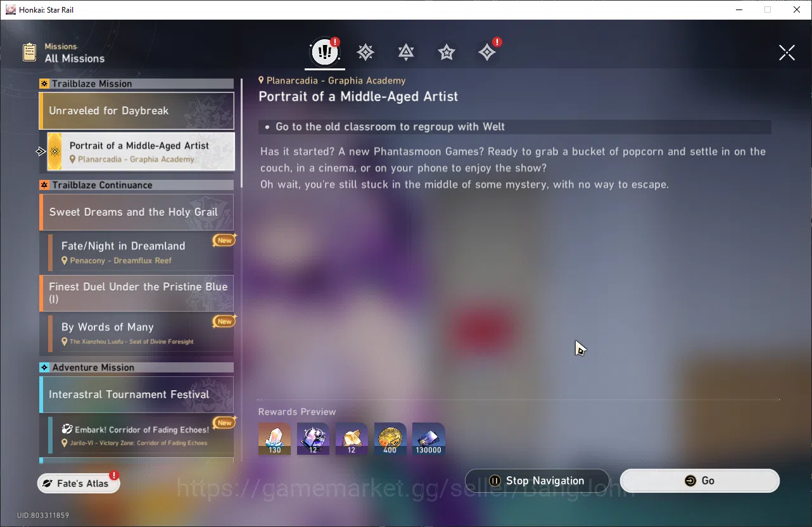Screen dimensions: 812x527
Task: Click the Fate's Atlas planet icon
Action: coord(48,483)
